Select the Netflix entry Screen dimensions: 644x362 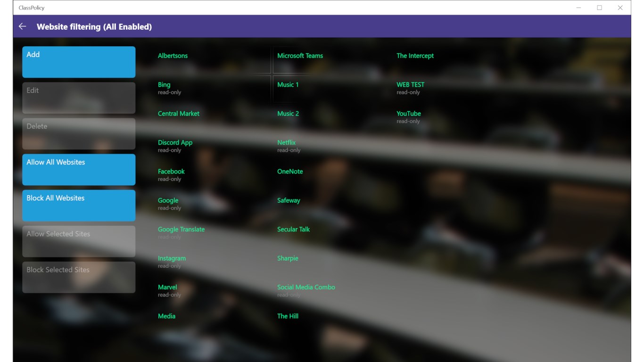coord(289,146)
